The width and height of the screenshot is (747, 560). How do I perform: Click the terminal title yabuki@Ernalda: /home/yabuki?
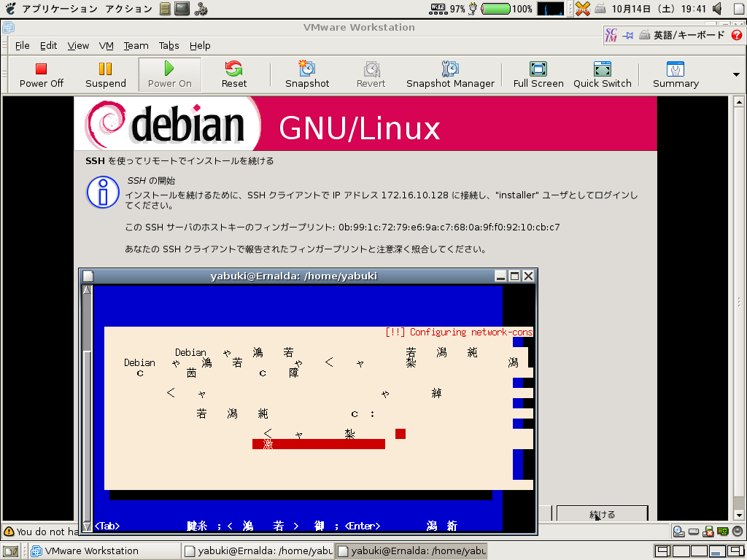pyautogui.click(x=293, y=276)
